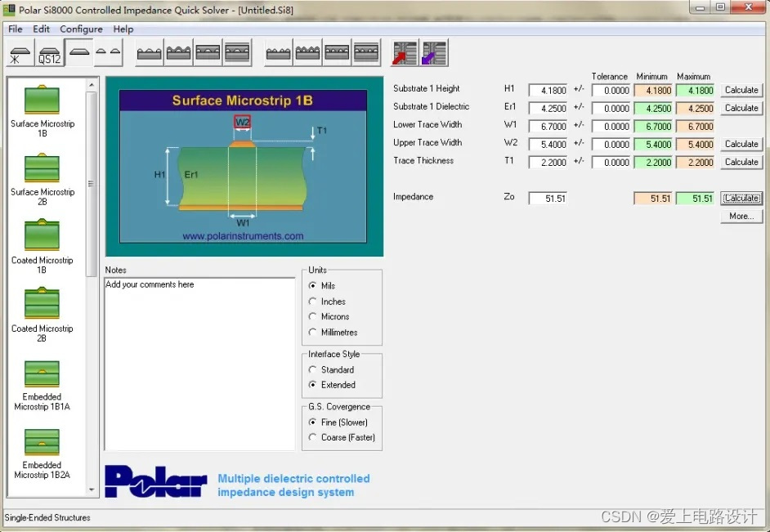The width and height of the screenshot is (770, 532).
Task: Select Embedded Microstrip 1B2A structure icon
Action: (x=43, y=441)
